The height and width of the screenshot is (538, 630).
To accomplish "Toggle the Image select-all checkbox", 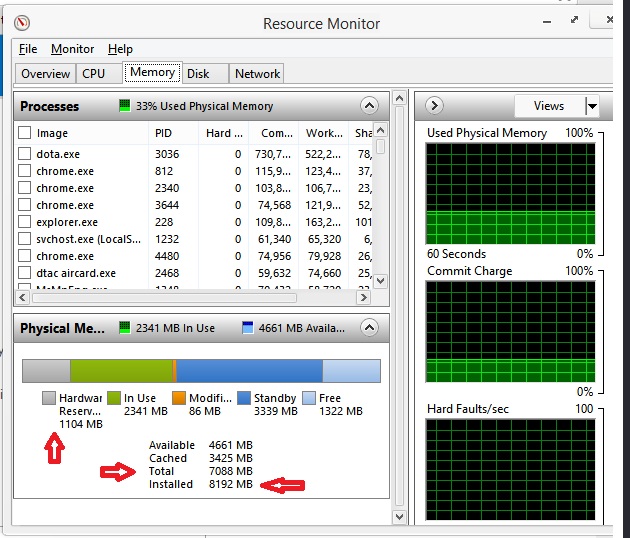I will click(x=25, y=133).
